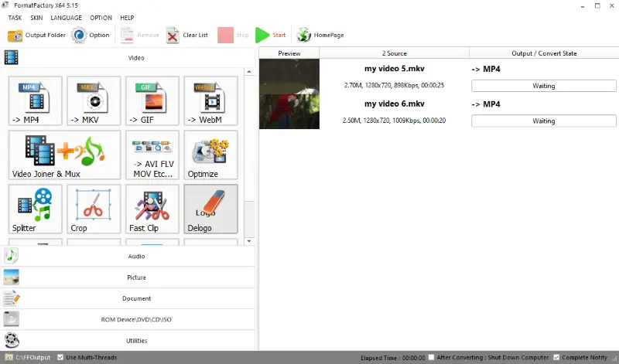
Task: Open the Video Joiner & Mux tool
Action: click(x=64, y=155)
